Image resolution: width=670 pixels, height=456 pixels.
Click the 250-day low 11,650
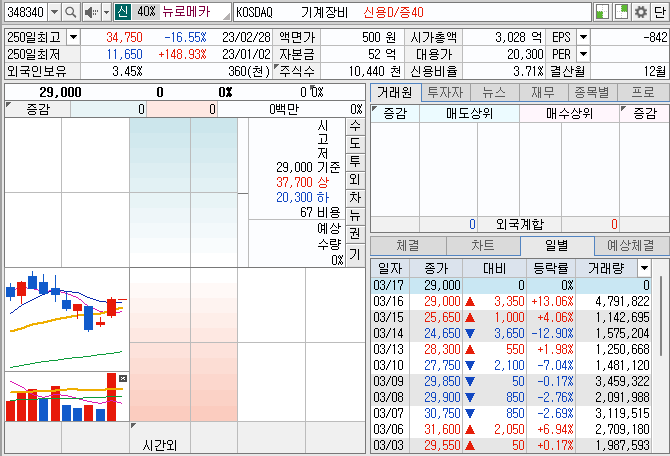(124, 54)
